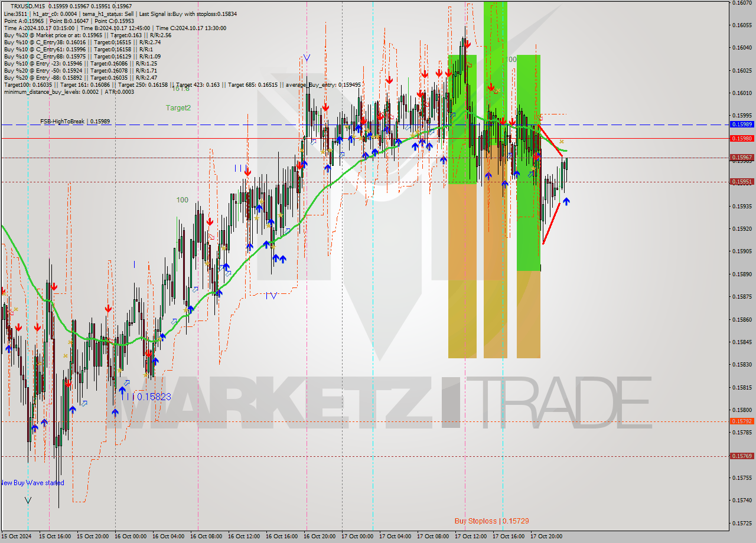756x543 pixels.
Task: Click the '16 Oct 12:00' time axis label
Action: [244, 537]
